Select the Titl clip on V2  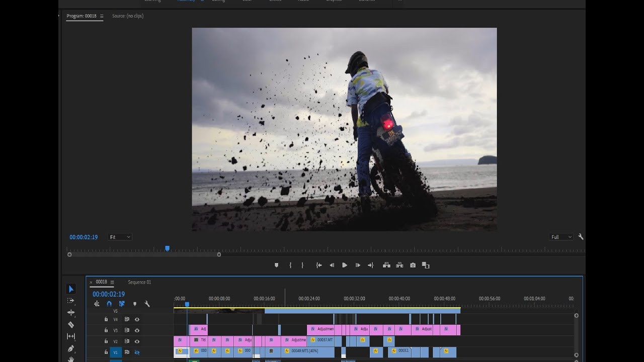(200, 341)
